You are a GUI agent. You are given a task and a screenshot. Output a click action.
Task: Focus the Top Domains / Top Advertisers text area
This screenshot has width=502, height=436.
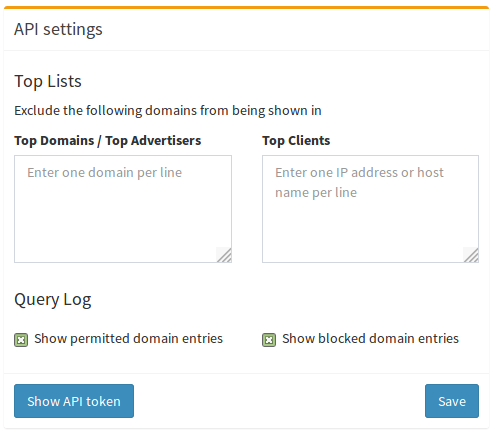[123, 209]
